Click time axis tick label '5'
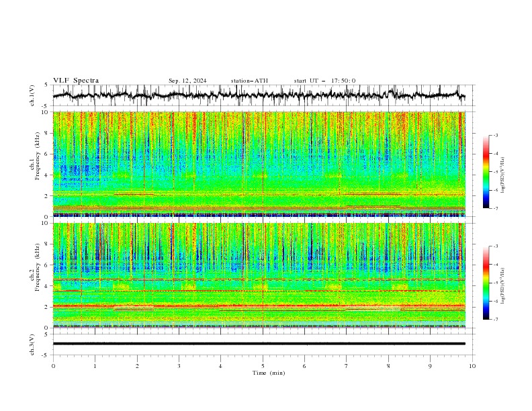532x411 pixels. (x=263, y=366)
